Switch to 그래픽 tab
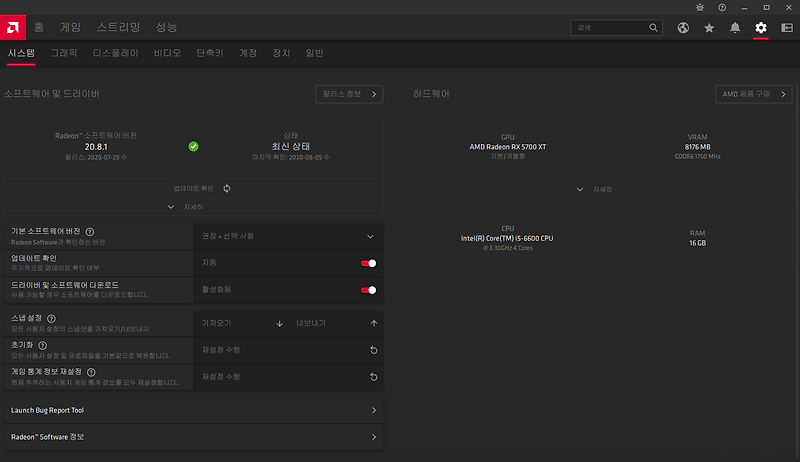Viewport: 800px width, 462px height. (x=64, y=53)
